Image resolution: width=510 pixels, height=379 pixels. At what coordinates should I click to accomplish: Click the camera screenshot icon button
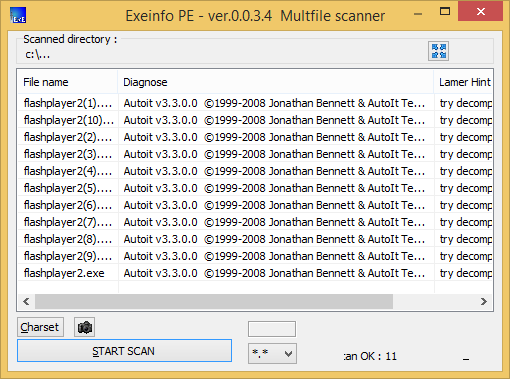tap(84, 327)
